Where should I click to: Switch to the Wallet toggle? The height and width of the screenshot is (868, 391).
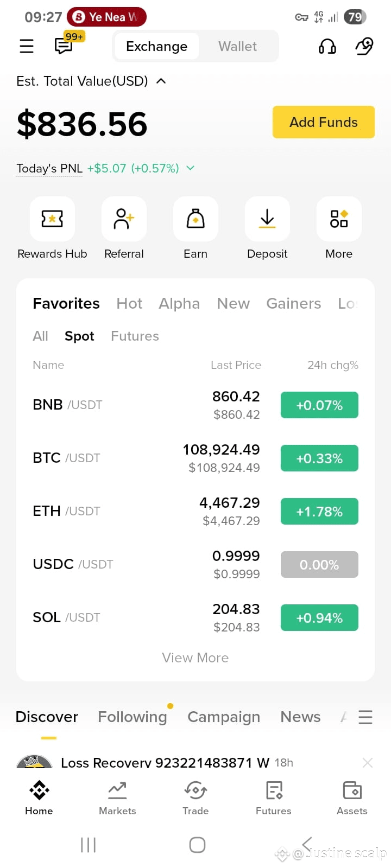coord(238,47)
